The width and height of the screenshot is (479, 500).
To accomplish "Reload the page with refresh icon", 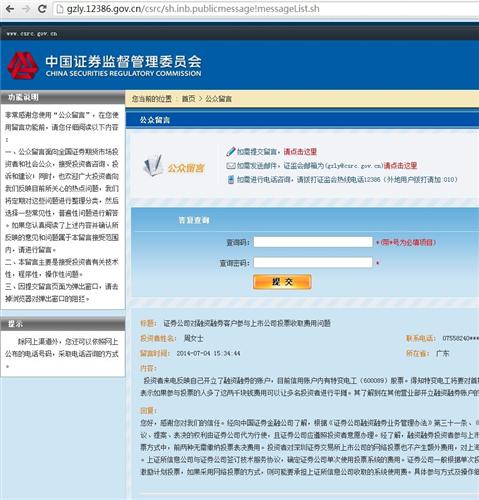I will point(42,9).
